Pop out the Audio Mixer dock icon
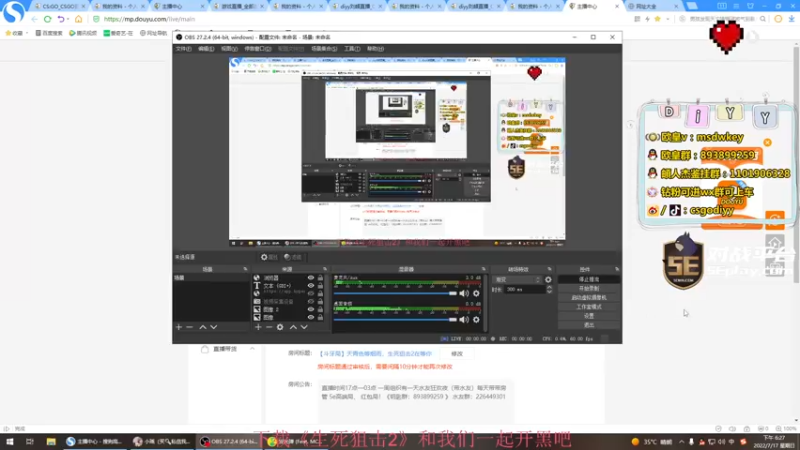The image size is (800, 450). click(484, 269)
